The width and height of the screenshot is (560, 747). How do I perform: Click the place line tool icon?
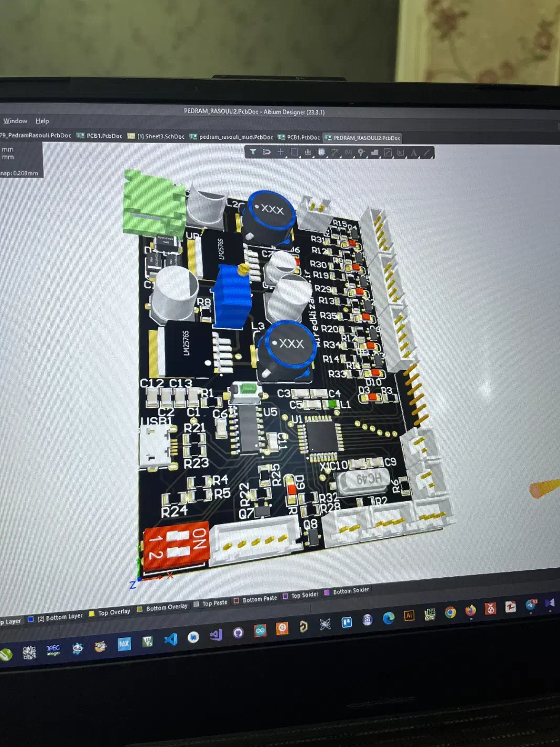point(427,153)
